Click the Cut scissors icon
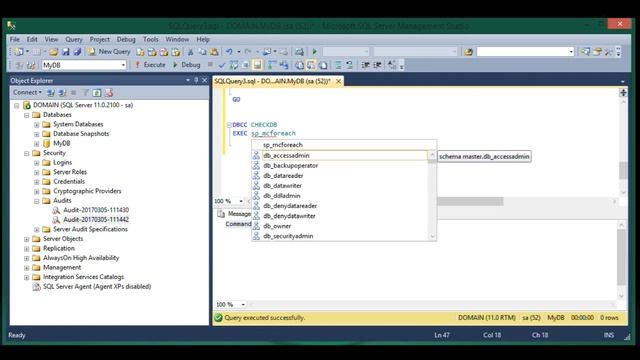The height and width of the screenshot is (360, 640). click(190, 52)
